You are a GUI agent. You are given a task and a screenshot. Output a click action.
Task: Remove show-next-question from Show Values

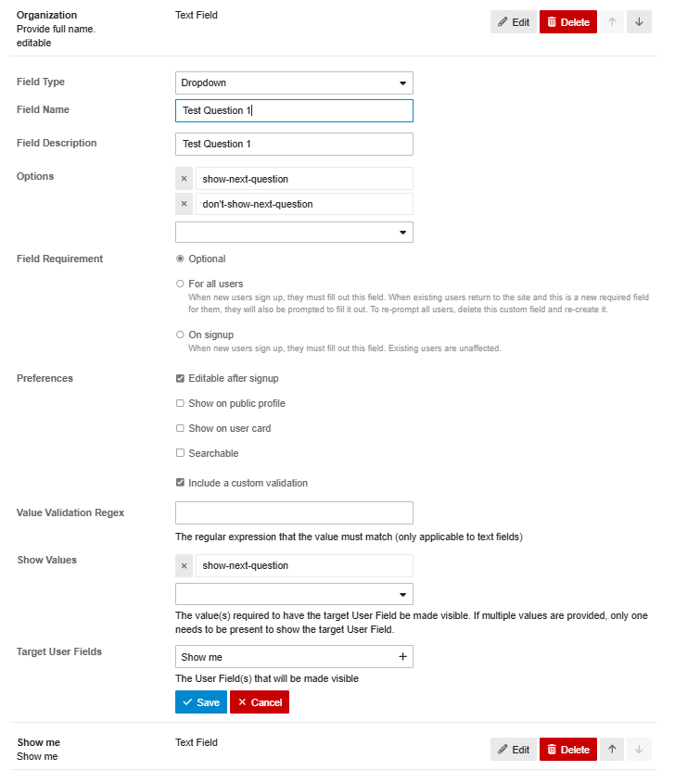184,565
